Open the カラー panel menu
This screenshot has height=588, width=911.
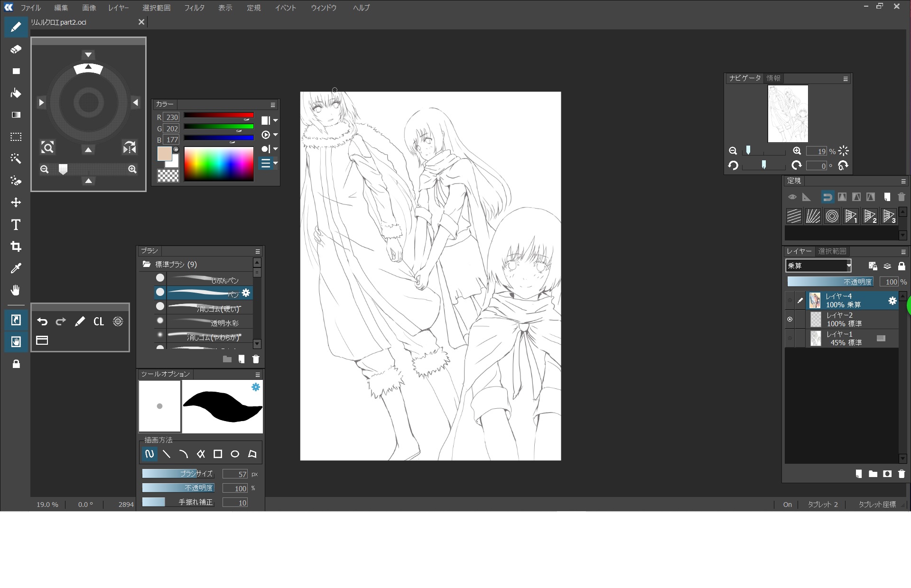click(273, 105)
